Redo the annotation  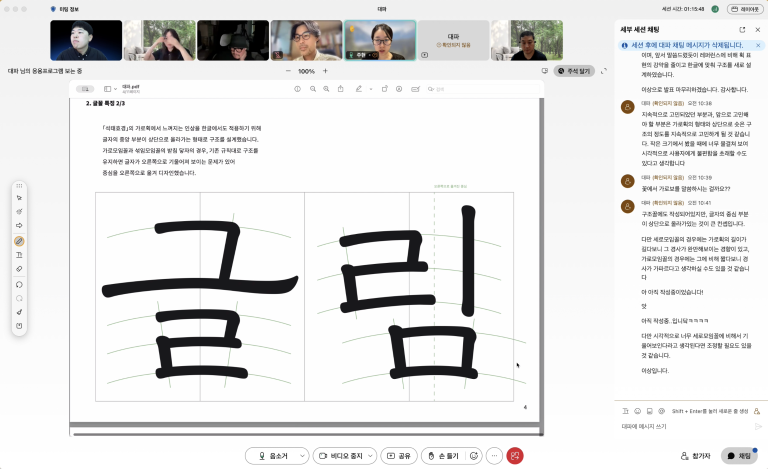(x=19, y=298)
